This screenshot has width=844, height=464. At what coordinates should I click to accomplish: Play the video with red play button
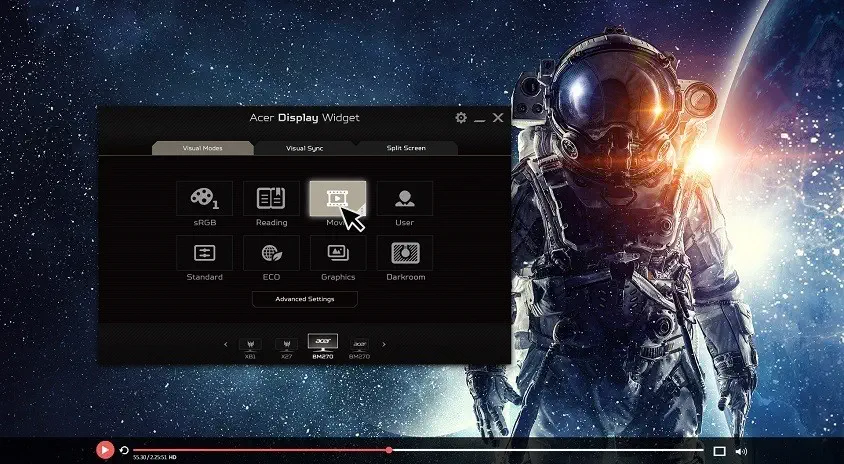[x=105, y=450]
